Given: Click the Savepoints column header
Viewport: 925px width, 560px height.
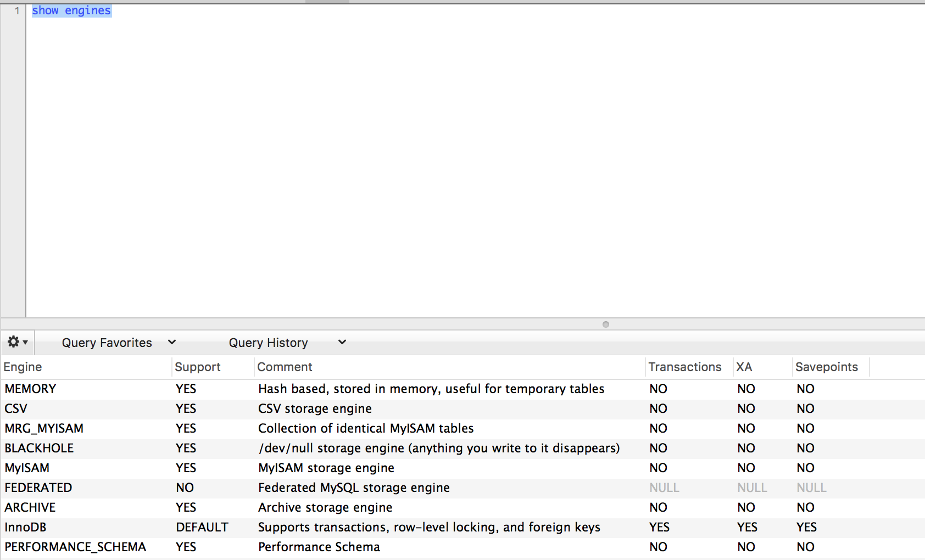Looking at the screenshot, I should click(827, 367).
